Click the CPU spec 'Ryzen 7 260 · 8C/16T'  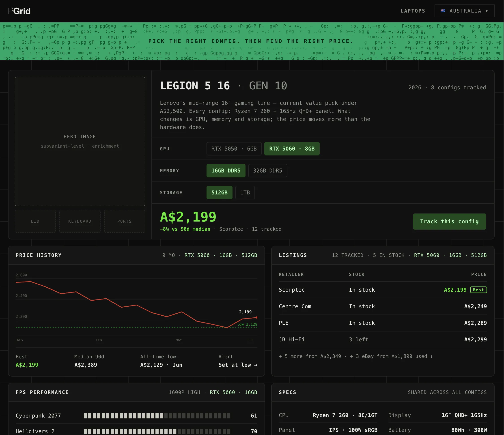(x=345, y=415)
